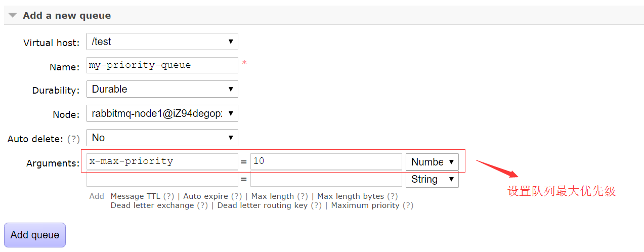Screen dimensions: 644x252
Task: Click the Dead letter exchange link
Action: (152, 205)
